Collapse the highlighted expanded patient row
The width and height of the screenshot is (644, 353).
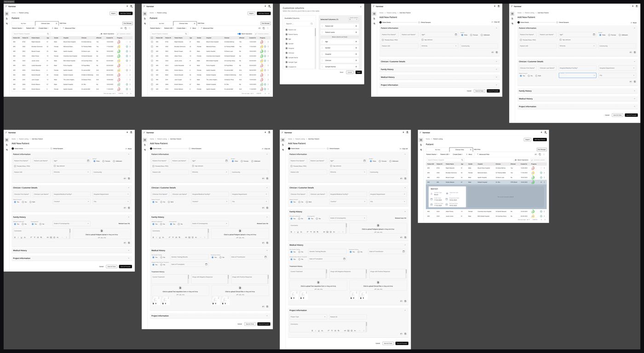coord(541,182)
